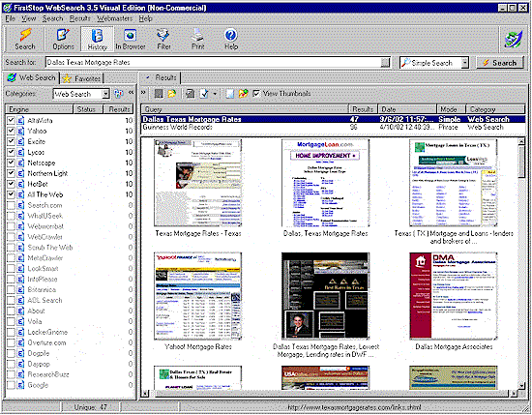The width and height of the screenshot is (532, 415).
Task: Click the Dogpile engine page icon
Action: click(x=21, y=353)
